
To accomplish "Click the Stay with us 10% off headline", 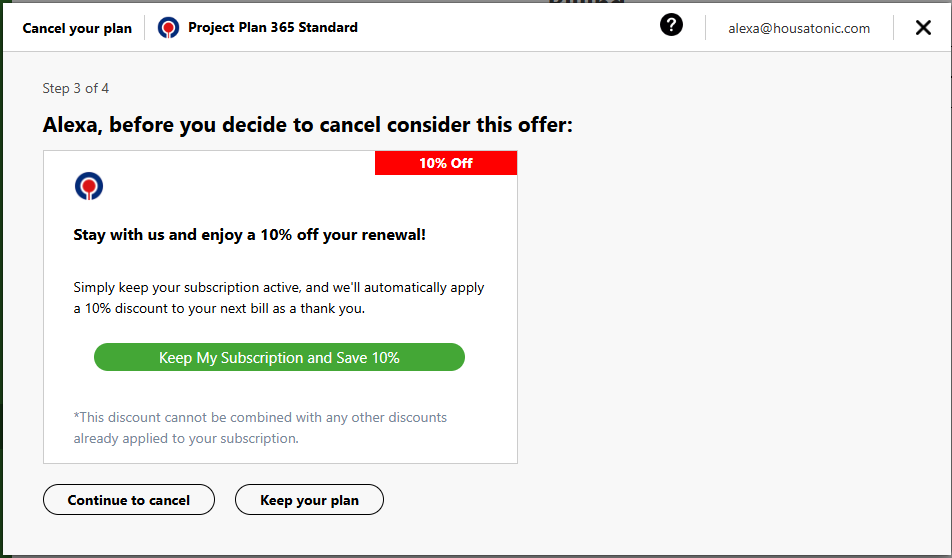I will coord(250,234).
